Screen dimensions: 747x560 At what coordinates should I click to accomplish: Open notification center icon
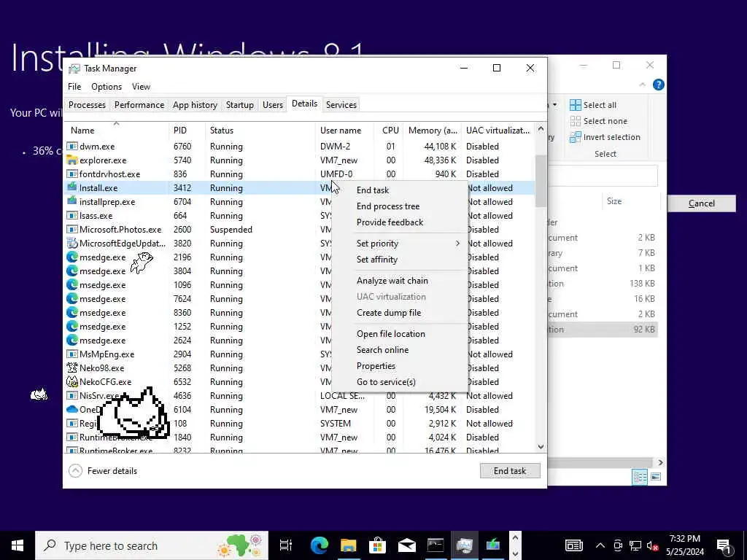point(724,545)
